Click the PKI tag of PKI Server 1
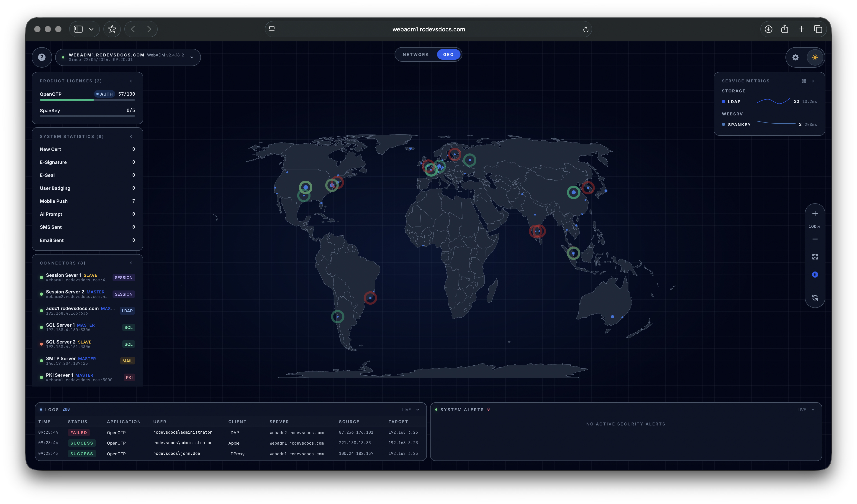The width and height of the screenshot is (857, 504). click(x=129, y=378)
